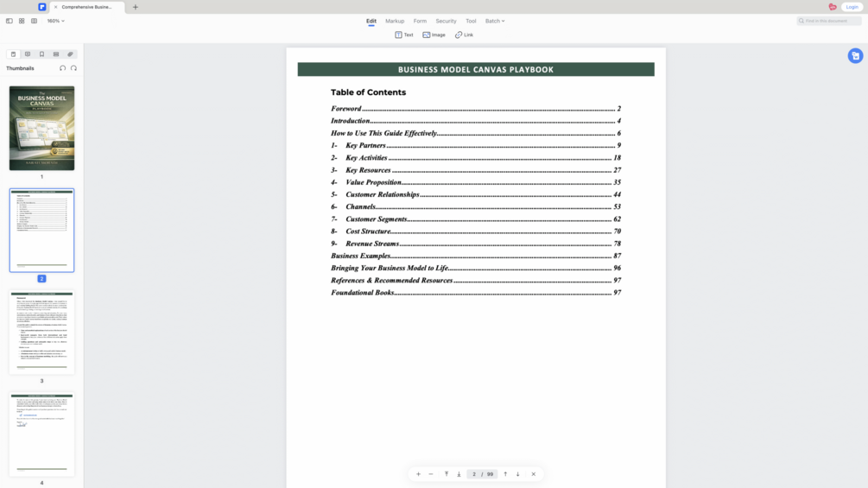
Task: Select page 3 Foreword thumbnail
Action: tap(41, 333)
